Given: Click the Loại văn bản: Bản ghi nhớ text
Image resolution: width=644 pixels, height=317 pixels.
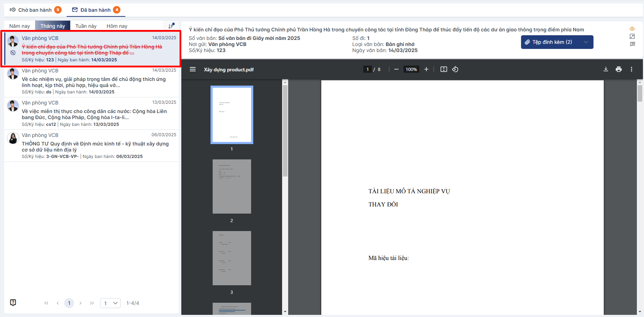Looking at the screenshot, I should (383, 44).
